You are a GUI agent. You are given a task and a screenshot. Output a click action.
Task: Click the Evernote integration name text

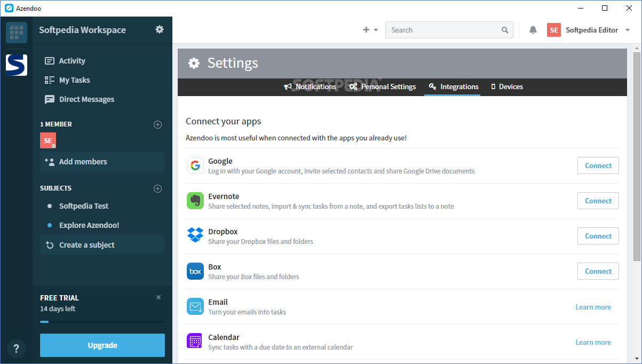(x=224, y=196)
